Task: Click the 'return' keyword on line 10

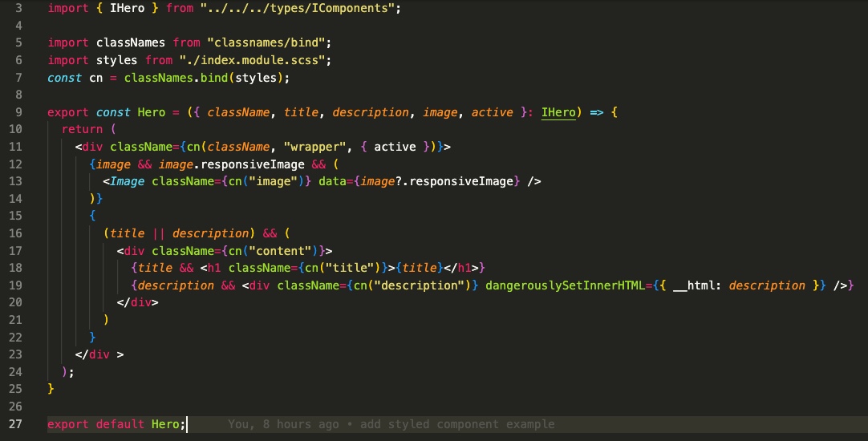Action: tap(82, 129)
